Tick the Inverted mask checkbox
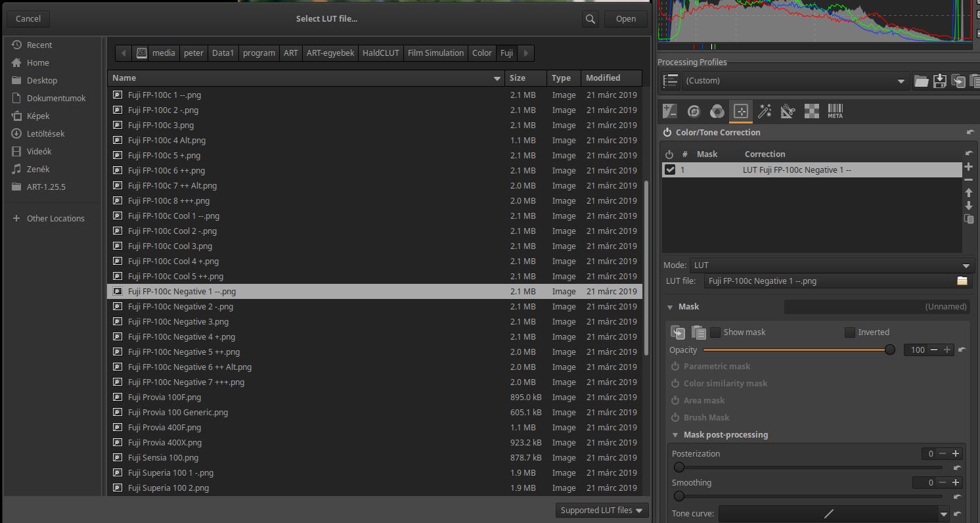This screenshot has height=523, width=980. click(x=849, y=332)
